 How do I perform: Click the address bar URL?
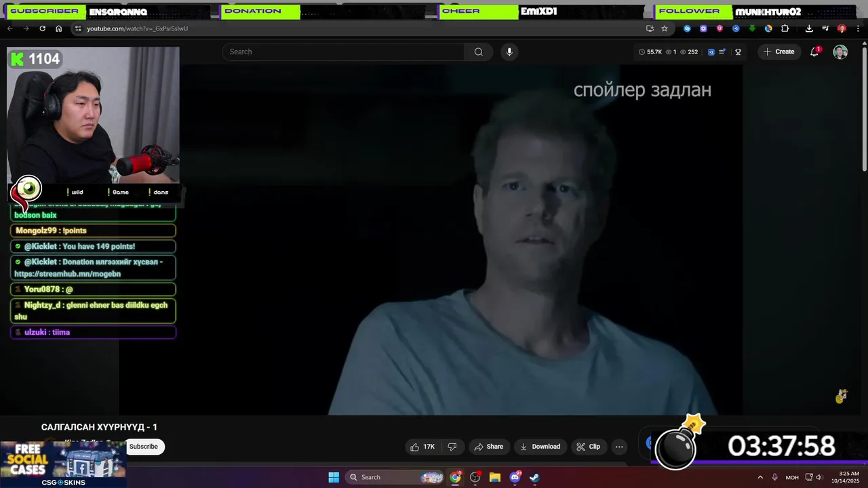point(137,28)
